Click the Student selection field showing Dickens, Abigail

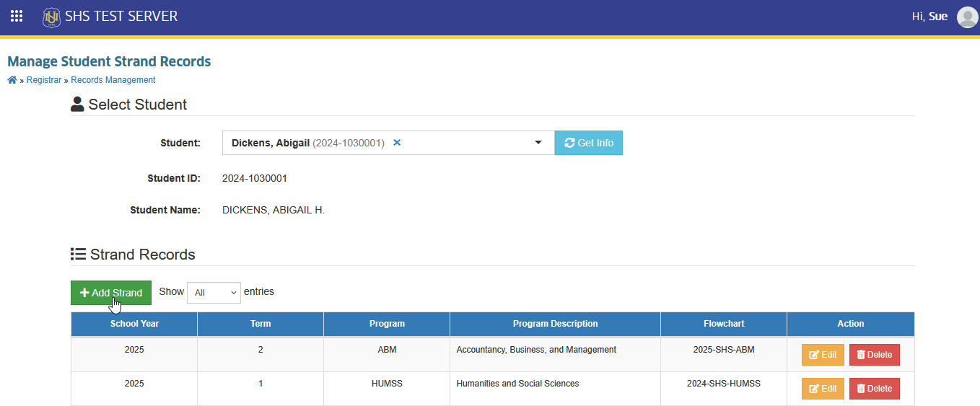[388, 143]
